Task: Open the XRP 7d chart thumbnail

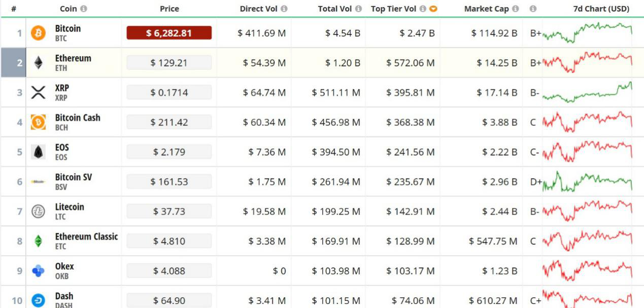Action: (587, 92)
